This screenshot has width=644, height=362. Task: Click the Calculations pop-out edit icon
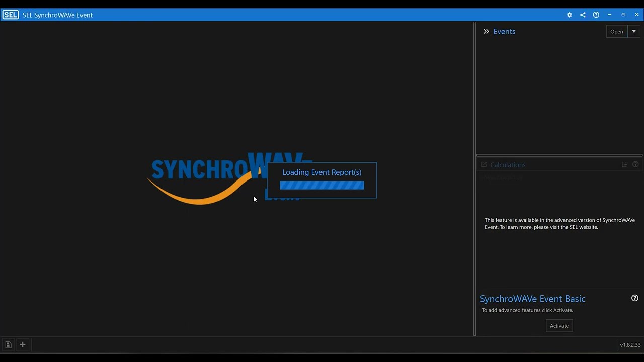pyautogui.click(x=484, y=164)
